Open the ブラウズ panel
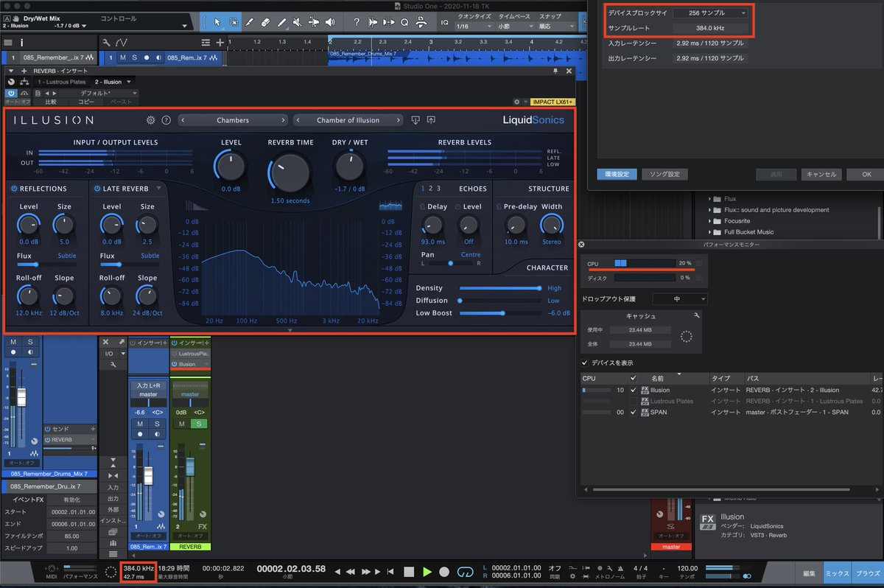The width and height of the screenshot is (884, 588). 868,573
